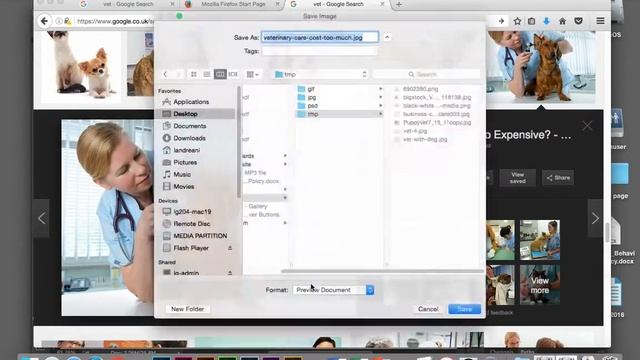Switch to Mozilla Firefox Start Page tab
The image size is (640, 360).
coord(233,4)
